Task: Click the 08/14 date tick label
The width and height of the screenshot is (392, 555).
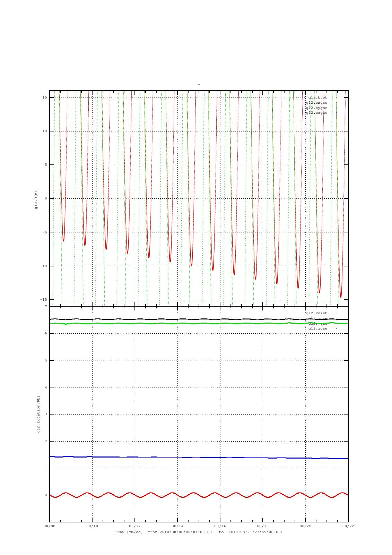Action: (177, 526)
